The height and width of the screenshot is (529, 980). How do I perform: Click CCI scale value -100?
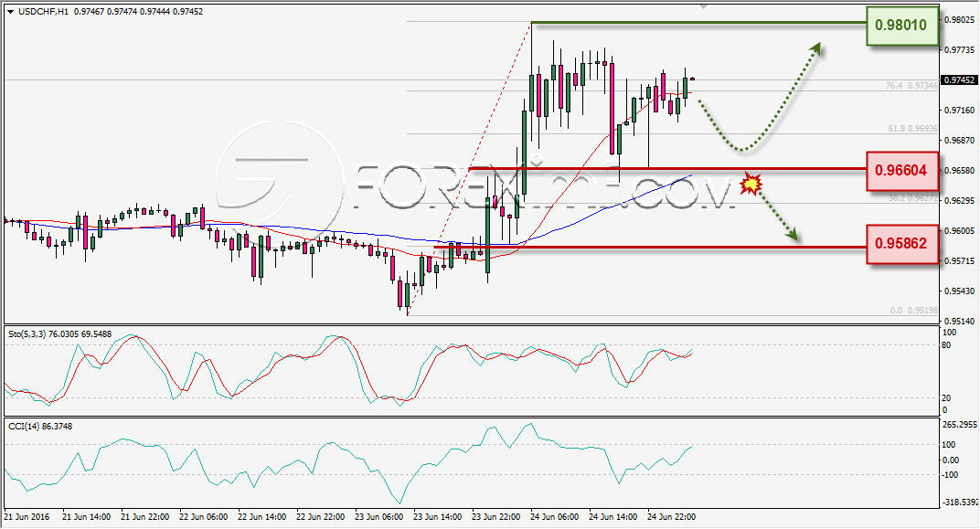[x=949, y=475]
